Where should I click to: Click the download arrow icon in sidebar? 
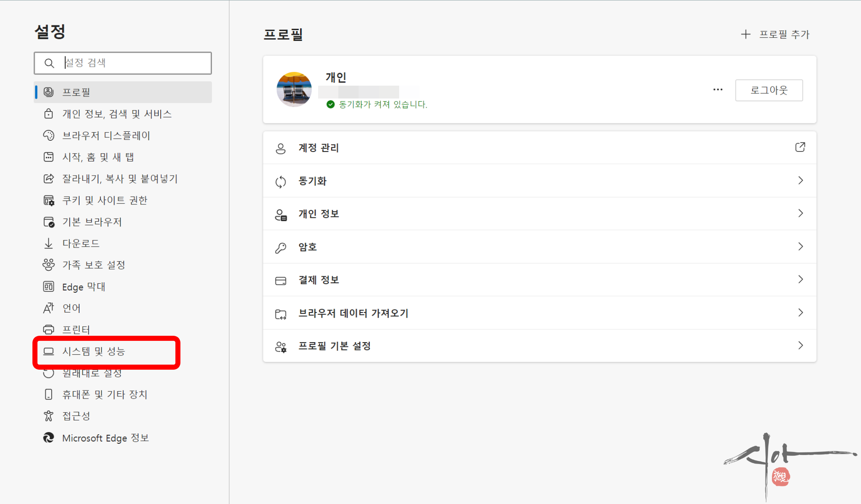pos(49,243)
